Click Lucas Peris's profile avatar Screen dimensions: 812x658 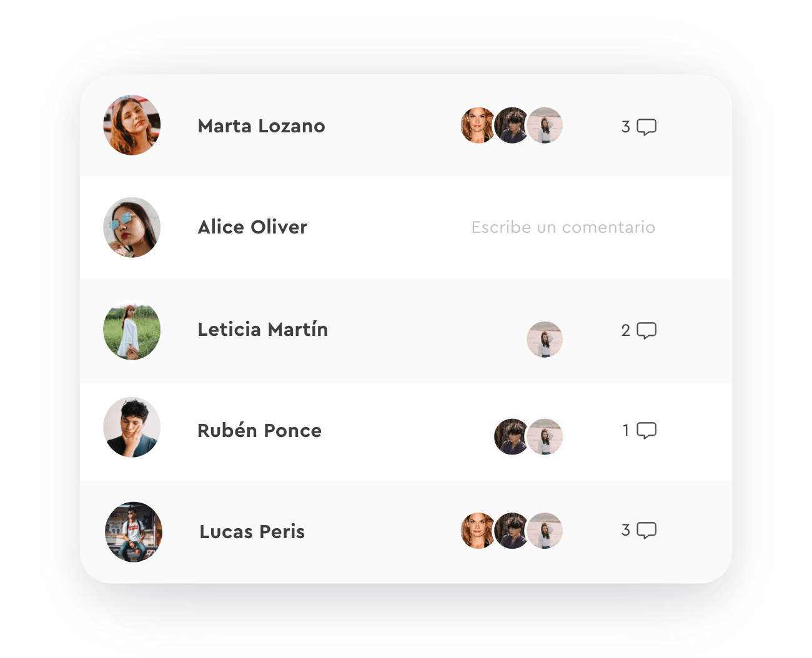coord(134,532)
